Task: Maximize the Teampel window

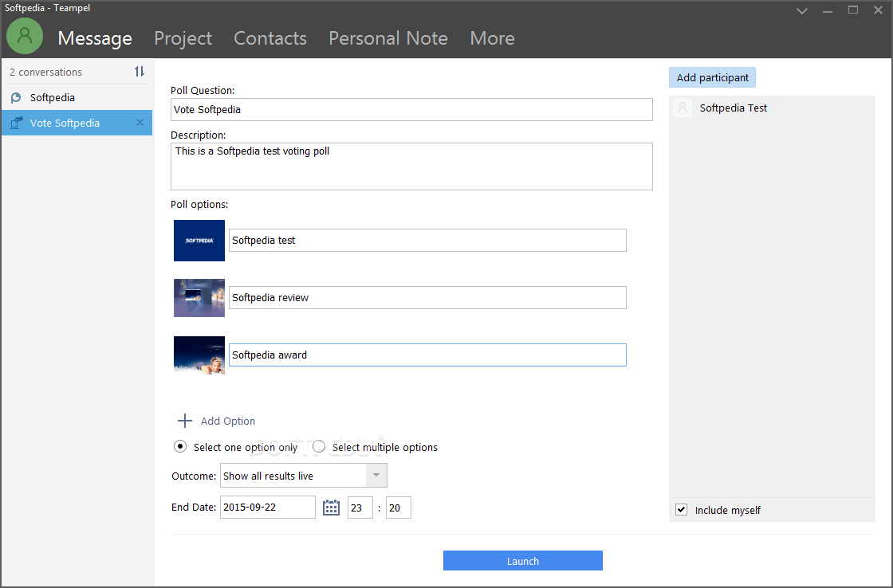Action: 853,10
